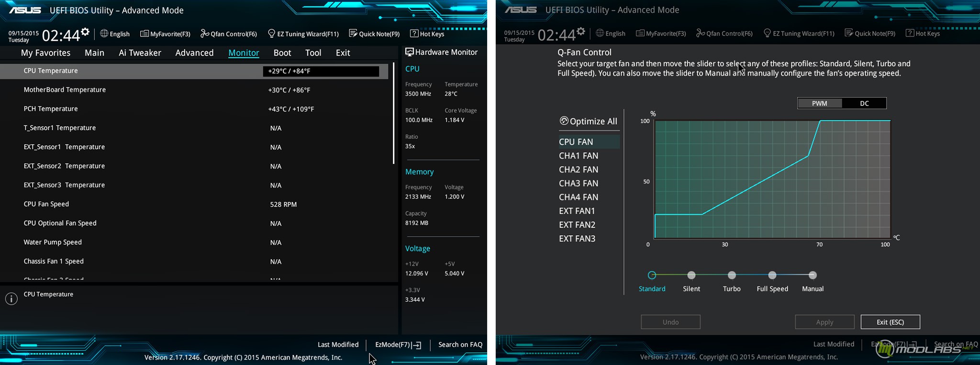Screen dimensions: 980x365
Task: Choose the Silent fan profile
Action: coord(691,275)
